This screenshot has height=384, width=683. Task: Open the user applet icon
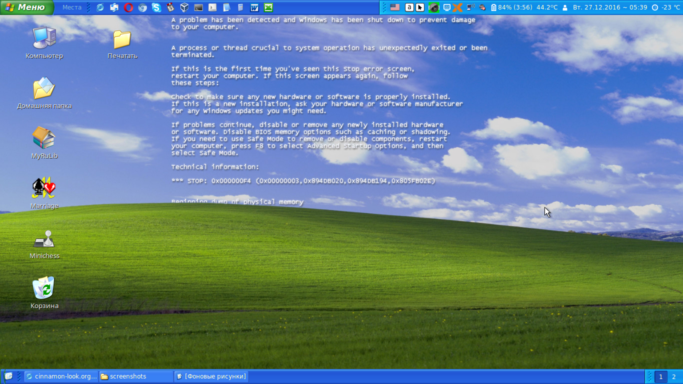point(565,7)
